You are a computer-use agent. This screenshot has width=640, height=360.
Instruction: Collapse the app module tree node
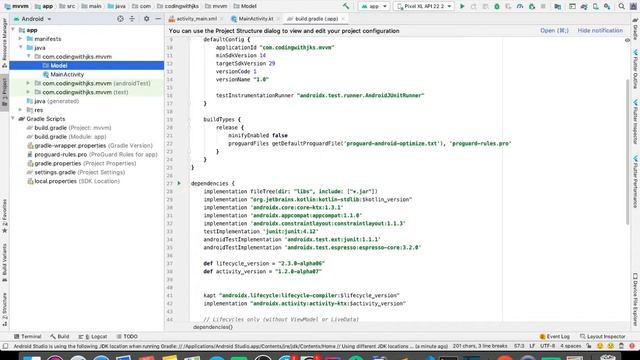pyautogui.click(x=13, y=30)
